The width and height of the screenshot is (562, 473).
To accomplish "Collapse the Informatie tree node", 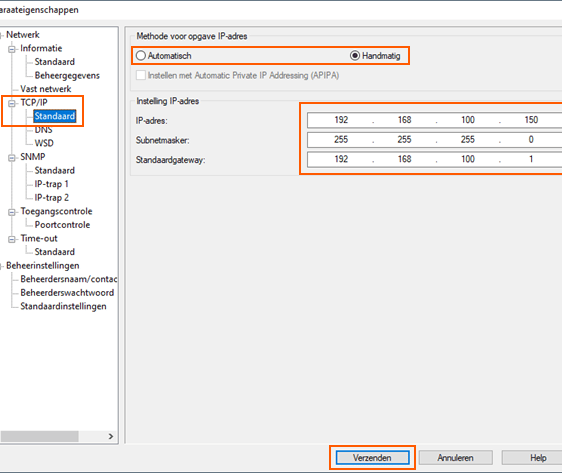I will pyautogui.click(x=12, y=49).
